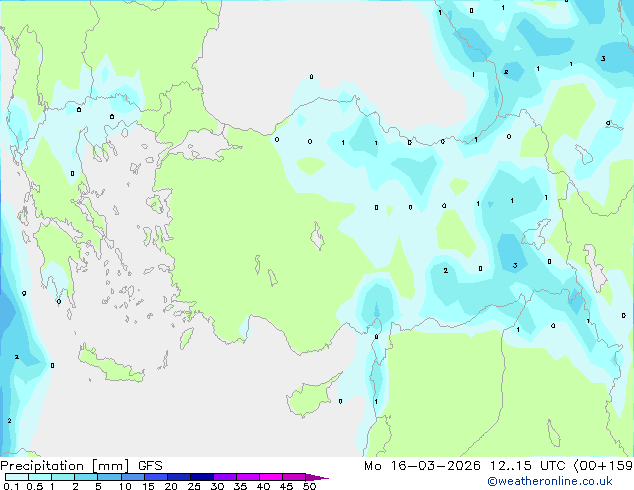Screen dimensions: 634x490
Task: Click the 'Mo 16-03-2026' date text
Action: tap(422, 466)
